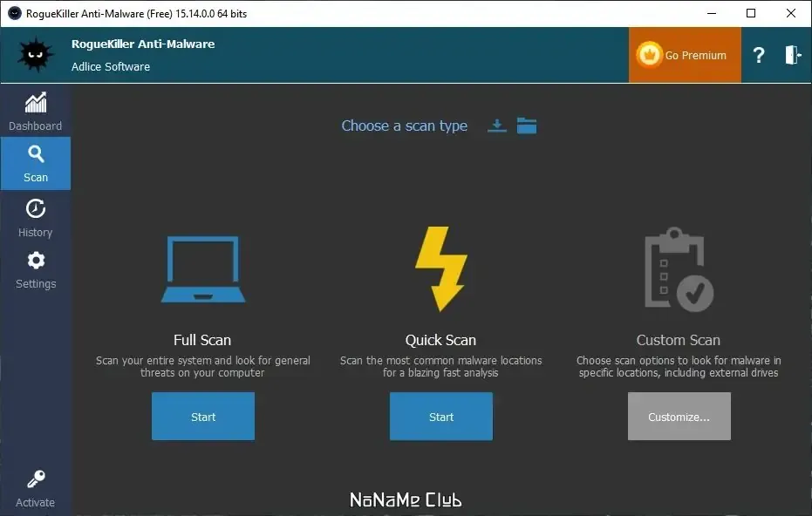This screenshot has width=812, height=516.
Task: Maximize the RogueKiller window
Action: click(751, 13)
